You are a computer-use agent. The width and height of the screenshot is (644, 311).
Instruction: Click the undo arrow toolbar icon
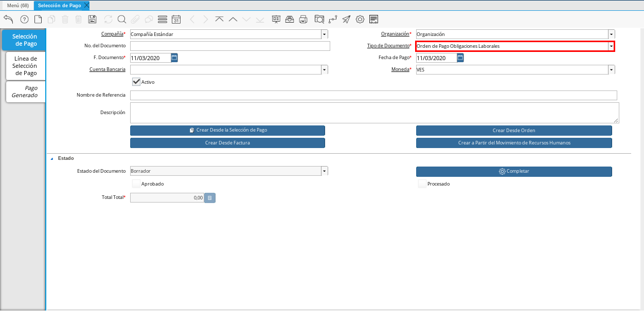coord(8,20)
